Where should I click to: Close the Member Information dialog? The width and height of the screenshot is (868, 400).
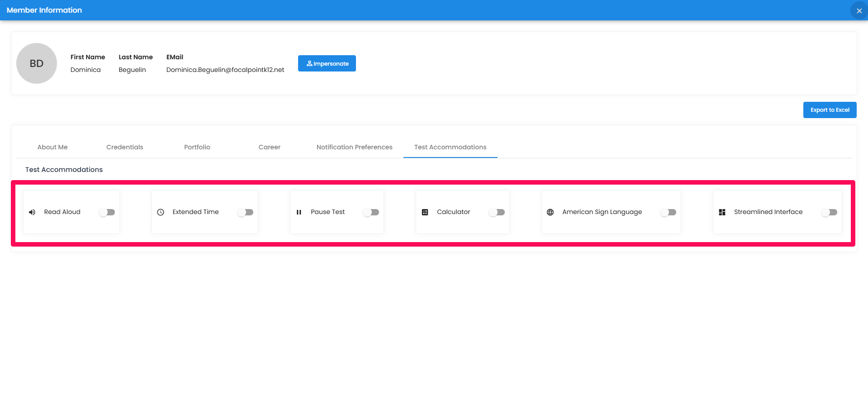click(859, 10)
